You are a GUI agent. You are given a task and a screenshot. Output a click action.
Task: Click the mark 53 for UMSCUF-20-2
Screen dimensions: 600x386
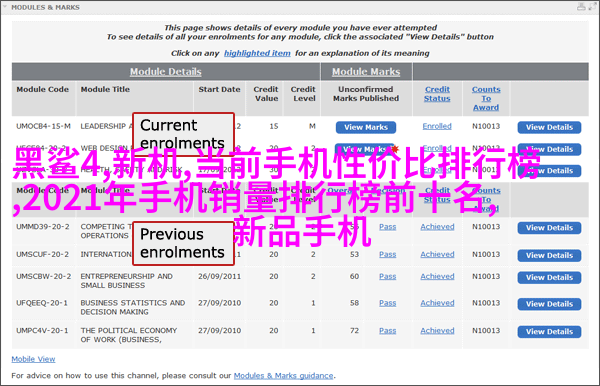(354, 254)
